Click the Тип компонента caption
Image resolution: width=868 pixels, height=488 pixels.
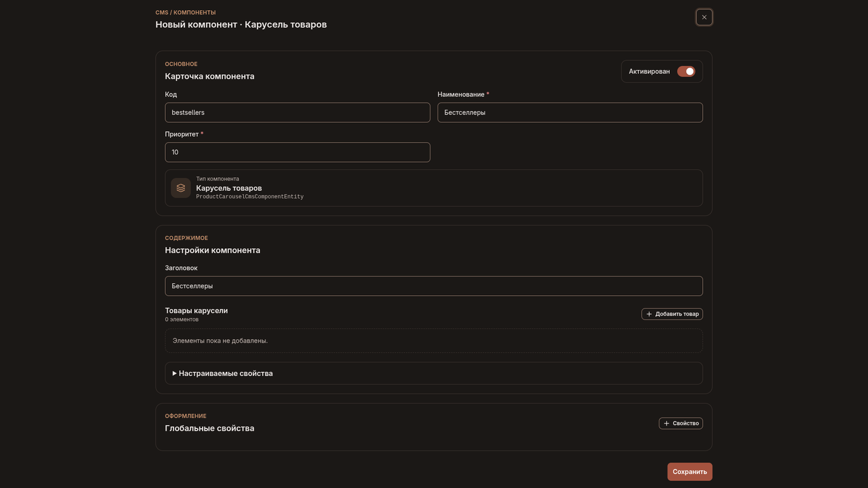(x=218, y=179)
